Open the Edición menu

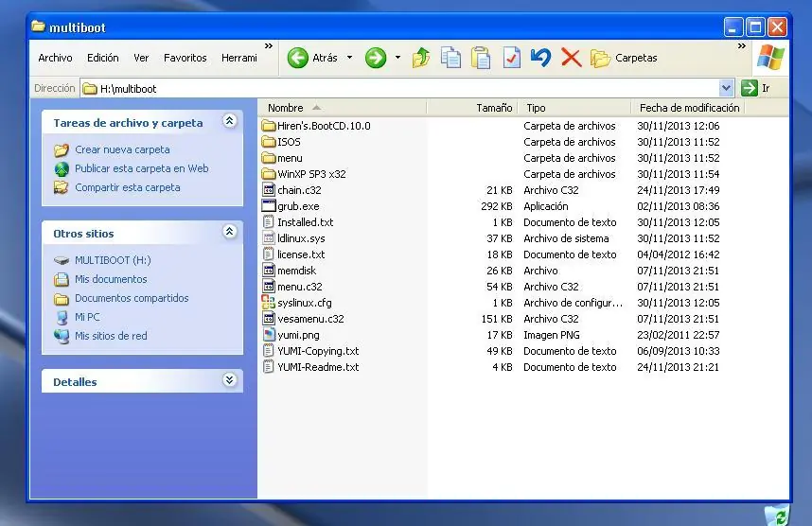(102, 58)
